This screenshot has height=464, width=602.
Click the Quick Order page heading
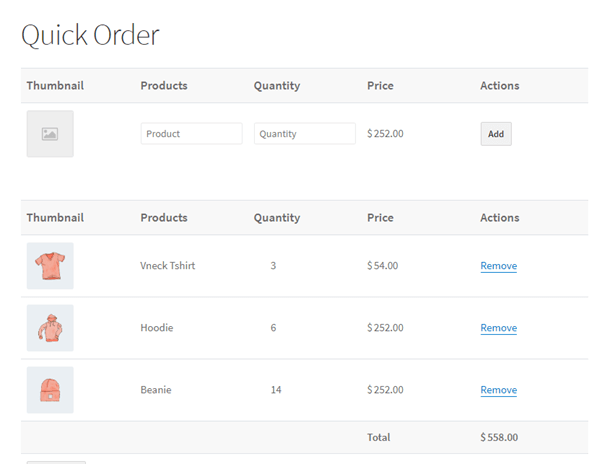90,35
